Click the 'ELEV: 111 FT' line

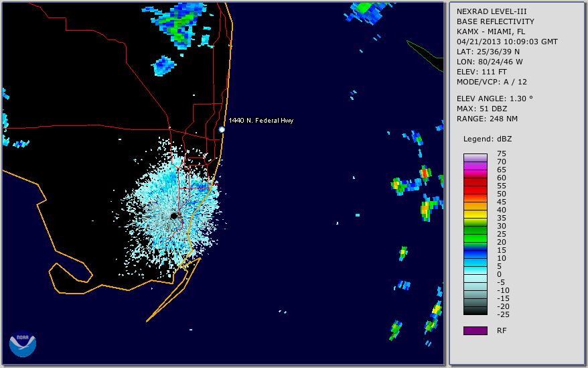(x=482, y=72)
